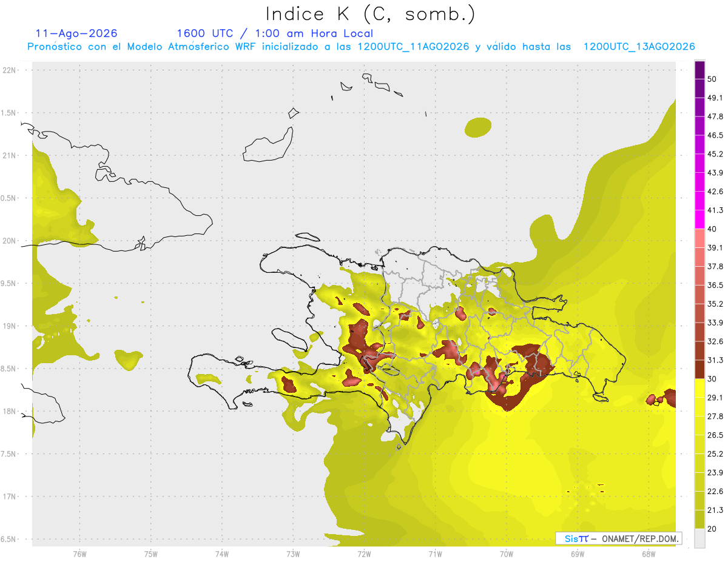Click the "27.8" color scale value
Image resolution: width=728 pixels, height=562 pixels.
point(715,416)
